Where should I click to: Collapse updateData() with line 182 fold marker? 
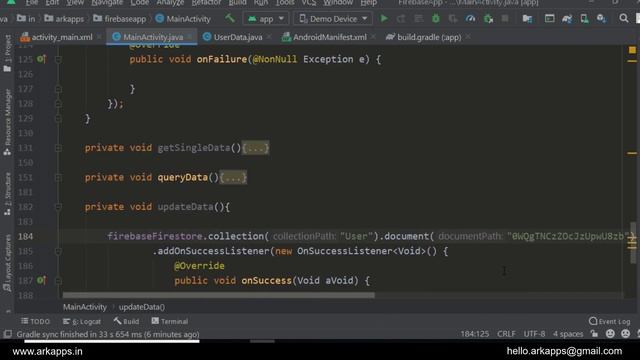[58, 207]
